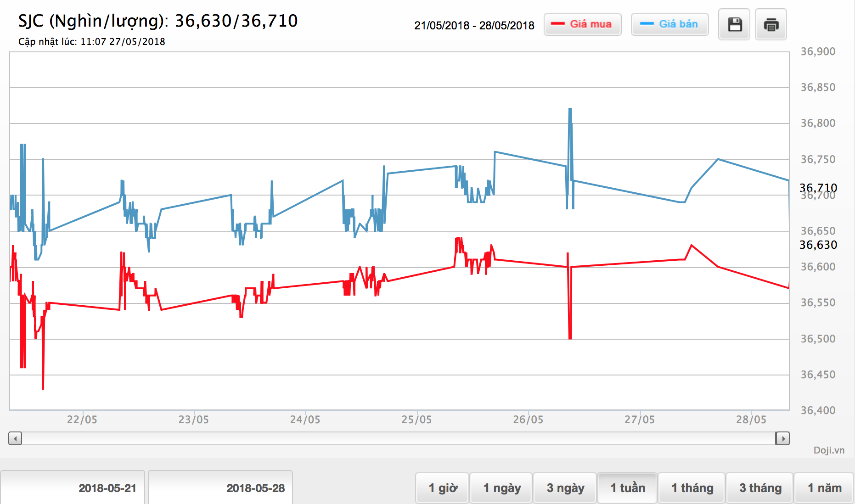Select the 3 tháng time range
855x504 pixels.
(760, 488)
